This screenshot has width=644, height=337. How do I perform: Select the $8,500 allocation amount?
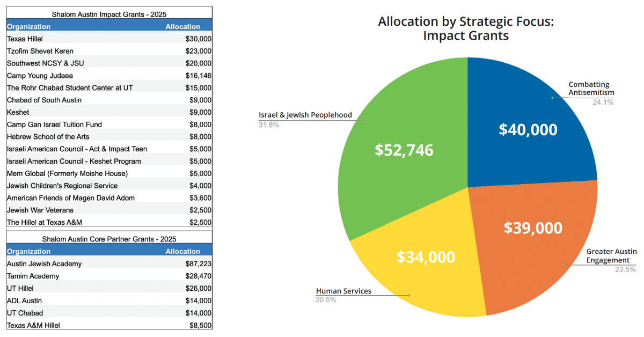pyautogui.click(x=201, y=325)
